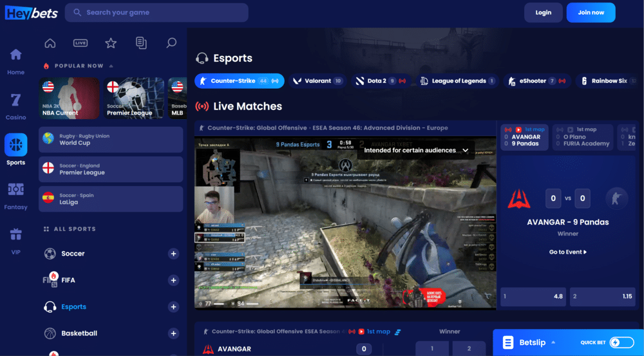
Task: Click the 9 Pandas team placeholder logo
Action: [x=616, y=199]
